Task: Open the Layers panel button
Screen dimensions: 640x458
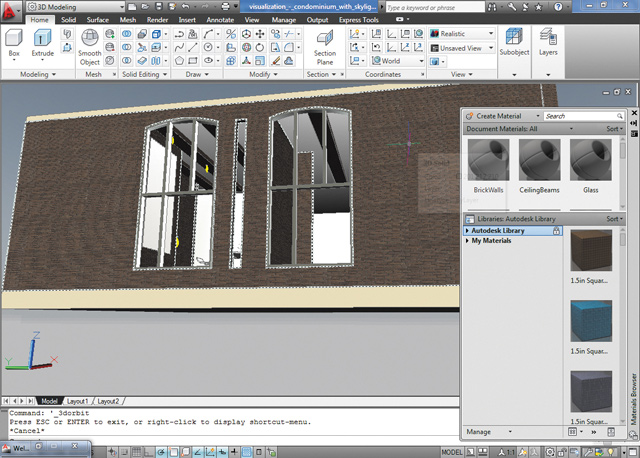Action: pyautogui.click(x=548, y=42)
